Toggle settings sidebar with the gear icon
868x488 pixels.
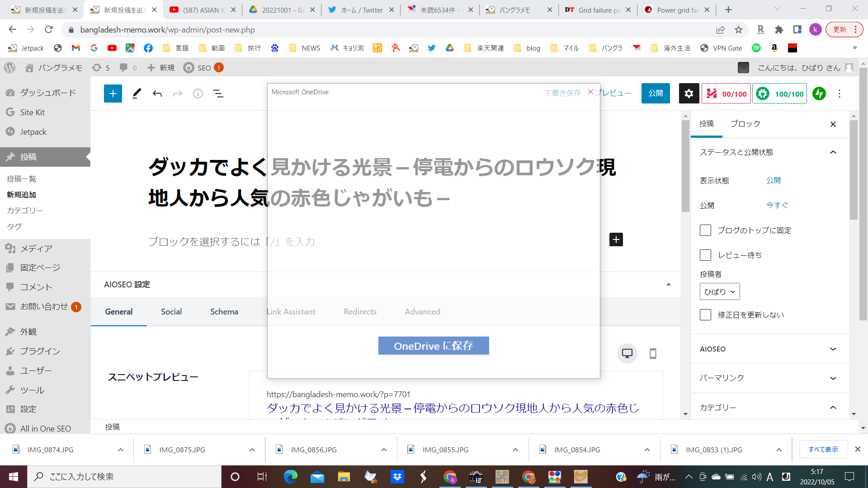(x=689, y=94)
